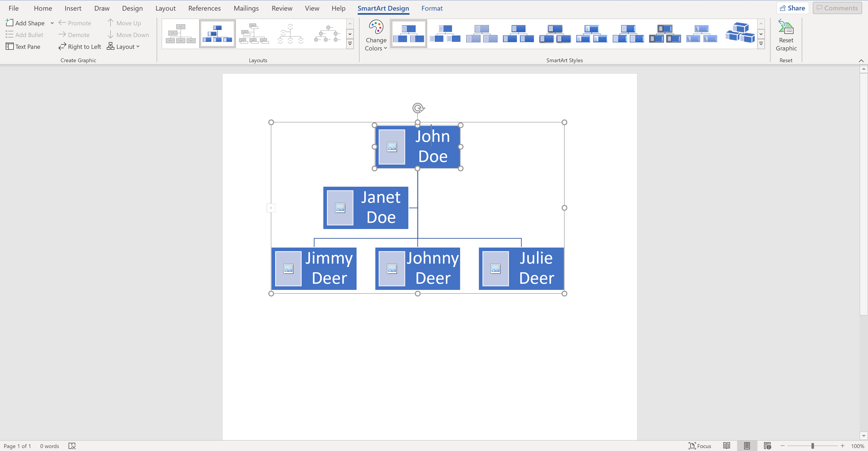This screenshot has width=868, height=451.
Task: Click the zoom slider handle
Action: pyautogui.click(x=812, y=446)
